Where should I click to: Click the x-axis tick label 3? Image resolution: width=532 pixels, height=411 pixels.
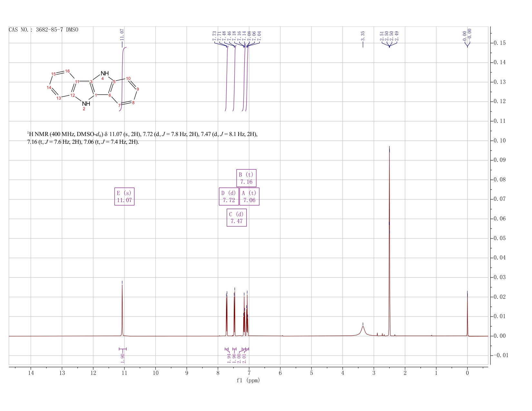374,373
